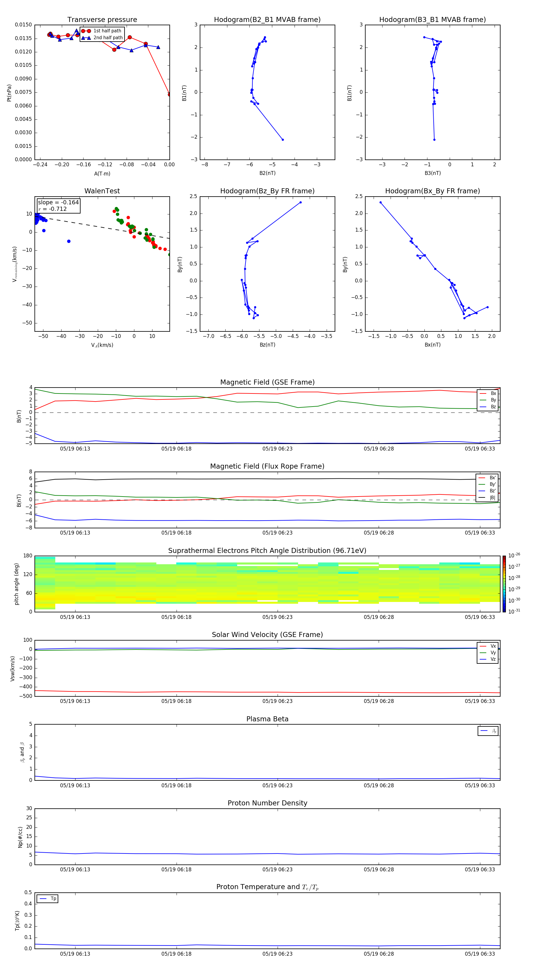Screen dimensions: 535x980
Task: Click the top-right end point in Bz_By hodogram
Action: click(x=300, y=203)
